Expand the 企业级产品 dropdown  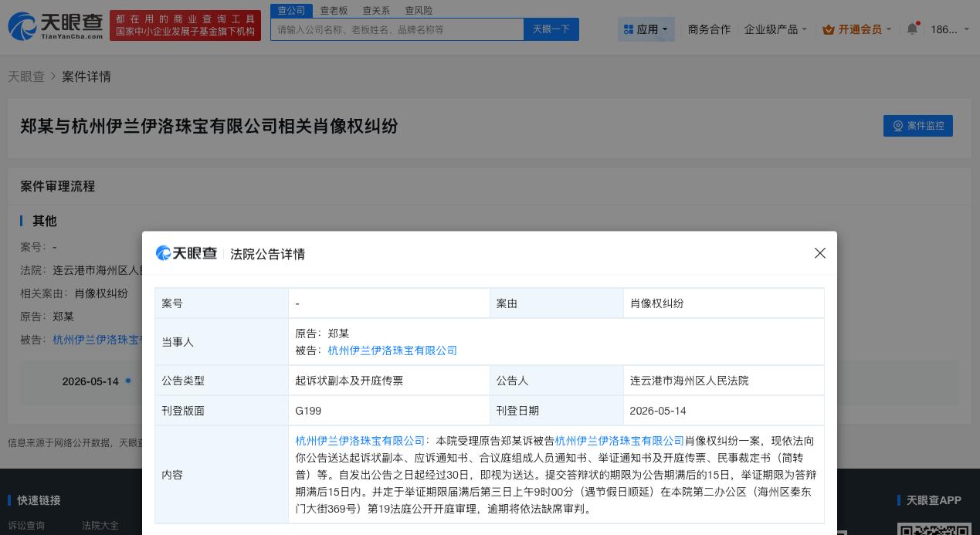coord(775,29)
